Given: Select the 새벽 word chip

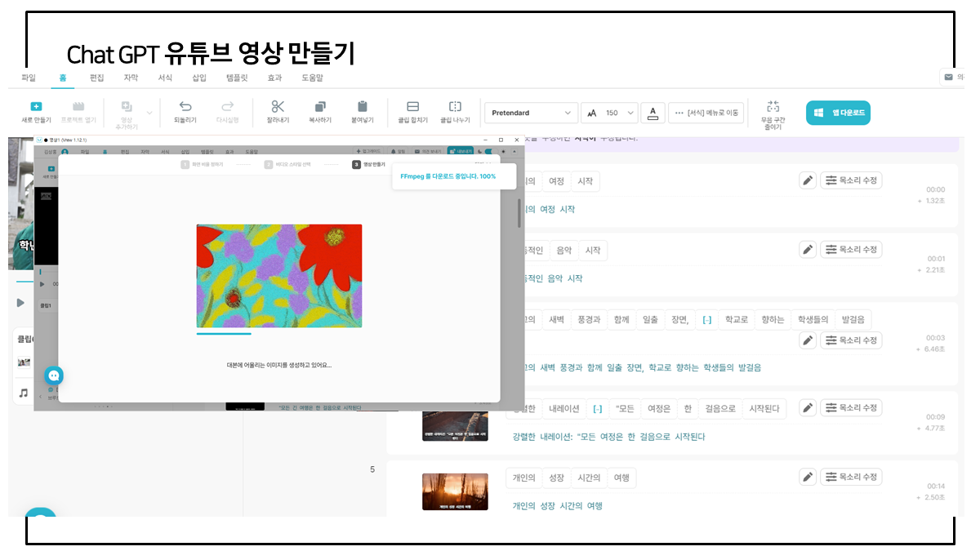Looking at the screenshot, I should 555,319.
